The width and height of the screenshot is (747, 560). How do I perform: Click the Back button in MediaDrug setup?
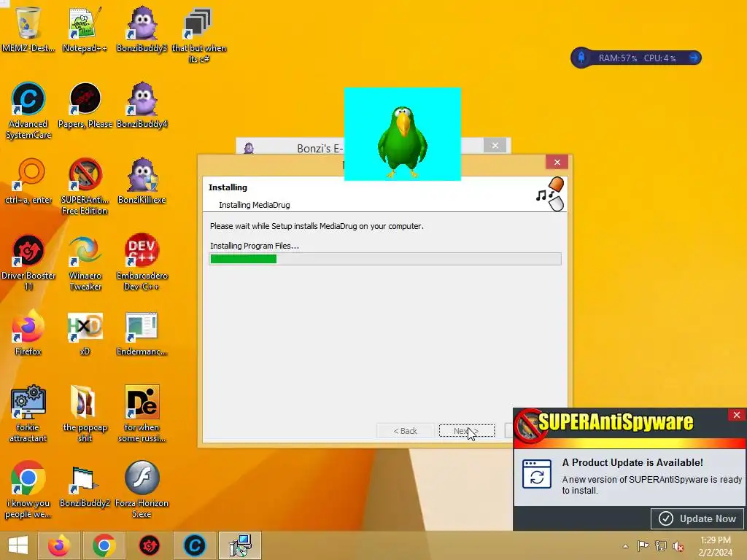point(405,431)
